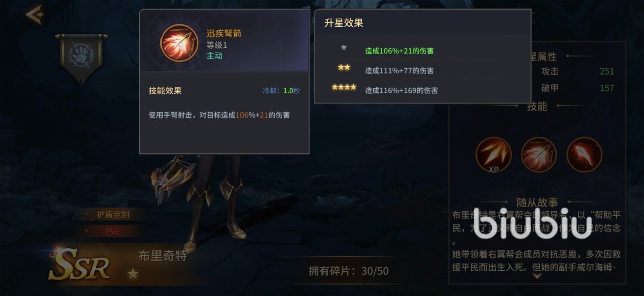The height and width of the screenshot is (296, 644).
Task: Tap the PVE tag
Action: pos(113,231)
